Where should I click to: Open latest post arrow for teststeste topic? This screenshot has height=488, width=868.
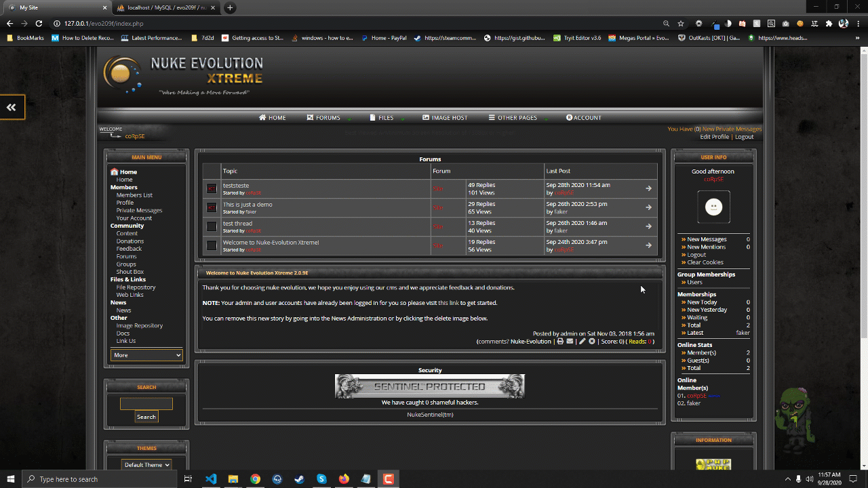pyautogui.click(x=648, y=188)
